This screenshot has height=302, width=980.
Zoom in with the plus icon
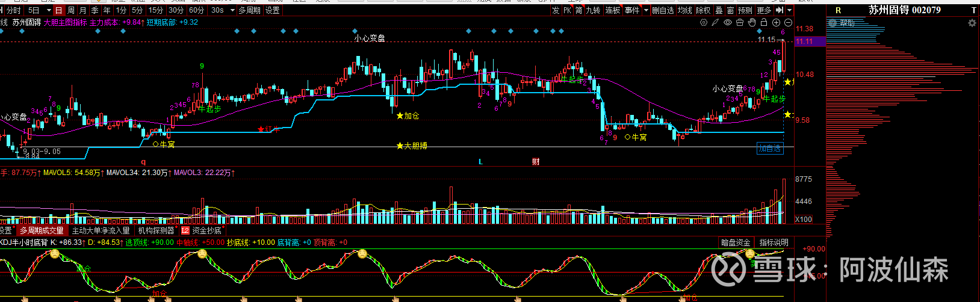pos(776,22)
